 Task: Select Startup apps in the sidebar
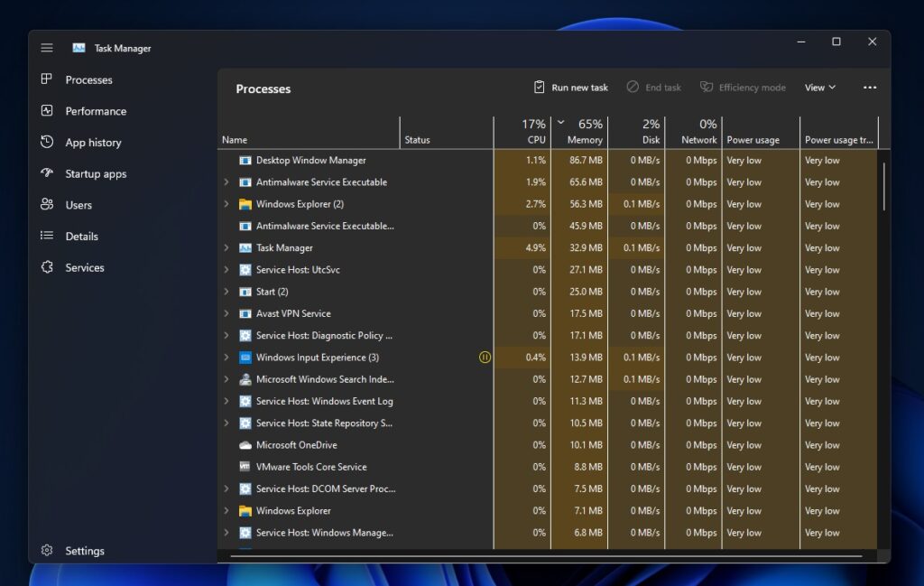click(97, 173)
